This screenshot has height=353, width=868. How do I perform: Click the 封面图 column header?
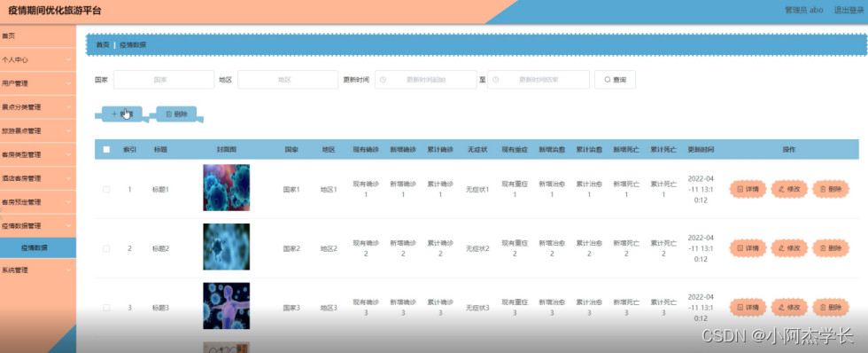227,150
